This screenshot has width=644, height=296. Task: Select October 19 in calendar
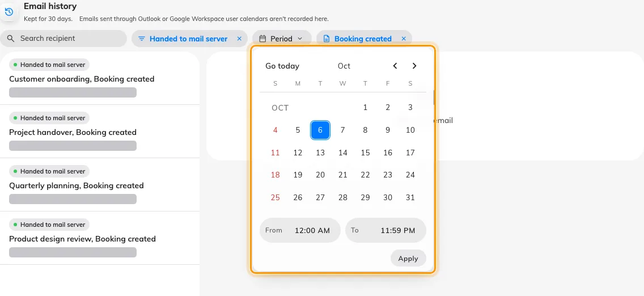point(298,175)
